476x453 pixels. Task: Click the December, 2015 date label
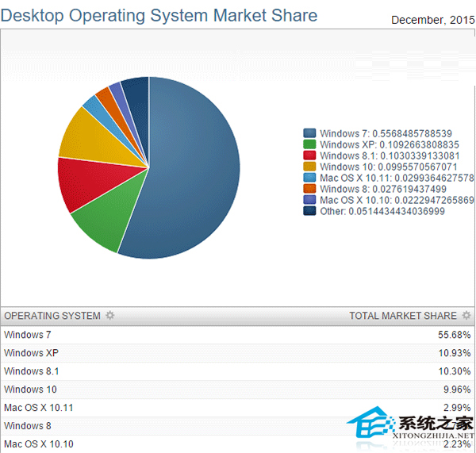pyautogui.click(x=433, y=20)
